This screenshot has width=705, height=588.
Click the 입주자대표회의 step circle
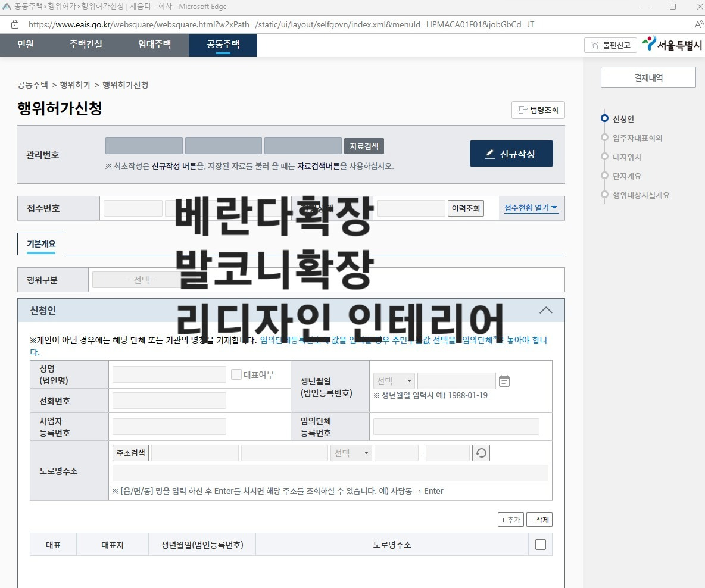click(x=605, y=137)
